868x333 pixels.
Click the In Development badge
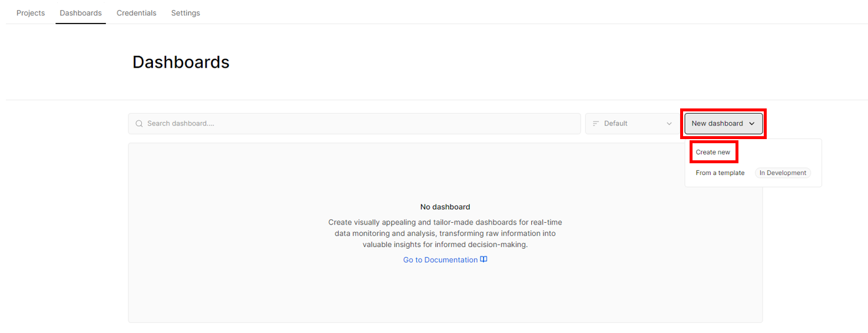783,173
